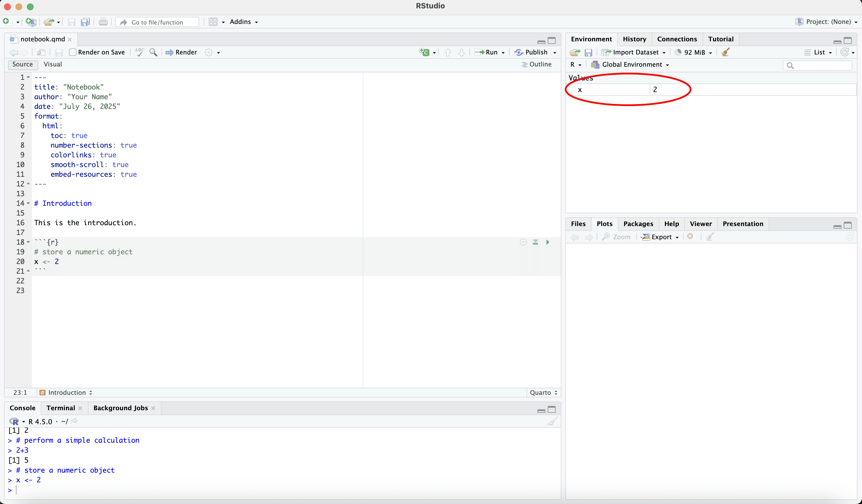
Task: Click the clear console broom icon
Action: (552, 421)
